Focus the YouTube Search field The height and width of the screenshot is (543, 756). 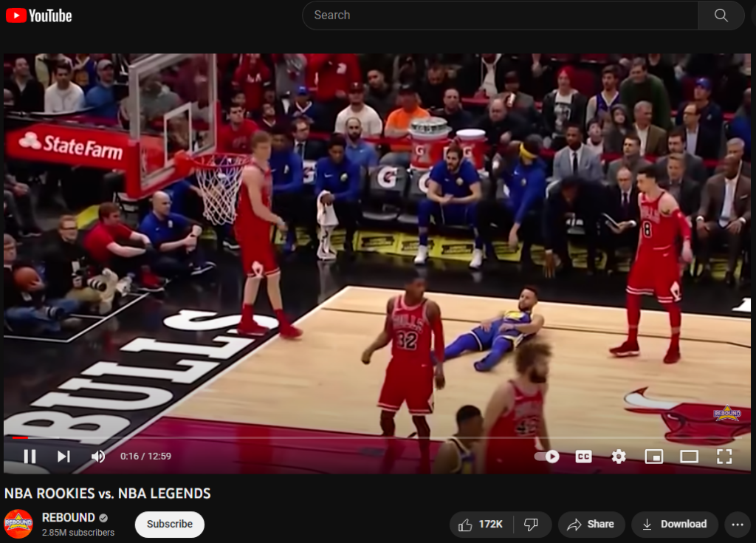point(500,16)
